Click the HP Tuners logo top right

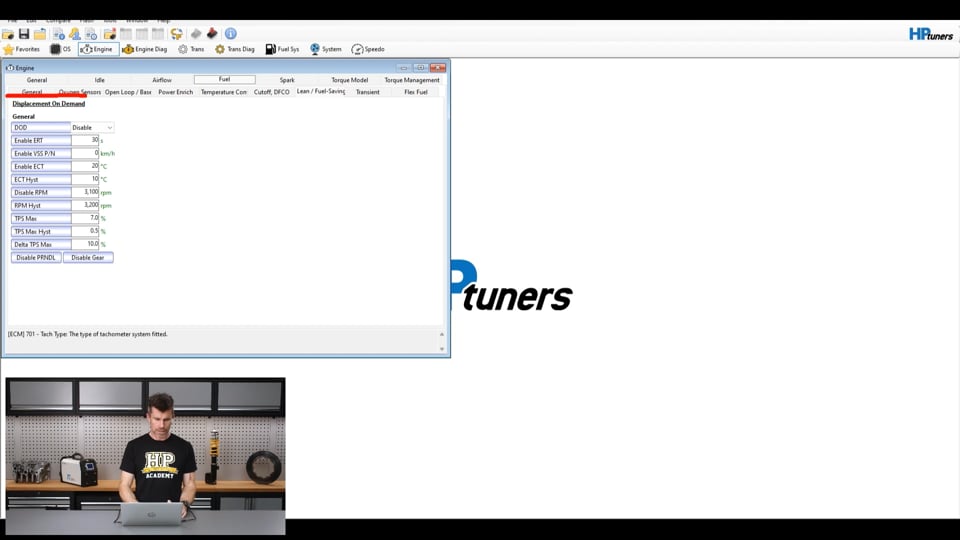931,34
